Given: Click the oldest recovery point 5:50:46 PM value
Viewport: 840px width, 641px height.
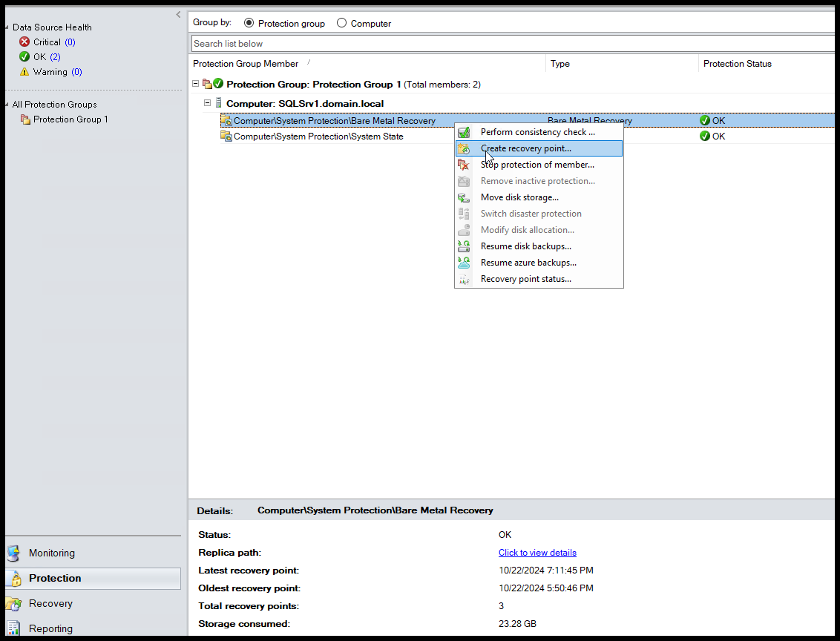Looking at the screenshot, I should coord(546,588).
